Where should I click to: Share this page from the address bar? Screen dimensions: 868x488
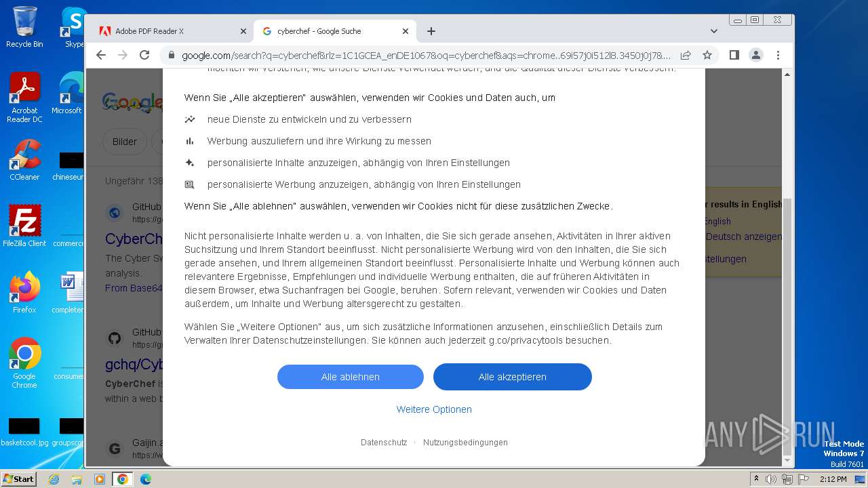(x=686, y=55)
